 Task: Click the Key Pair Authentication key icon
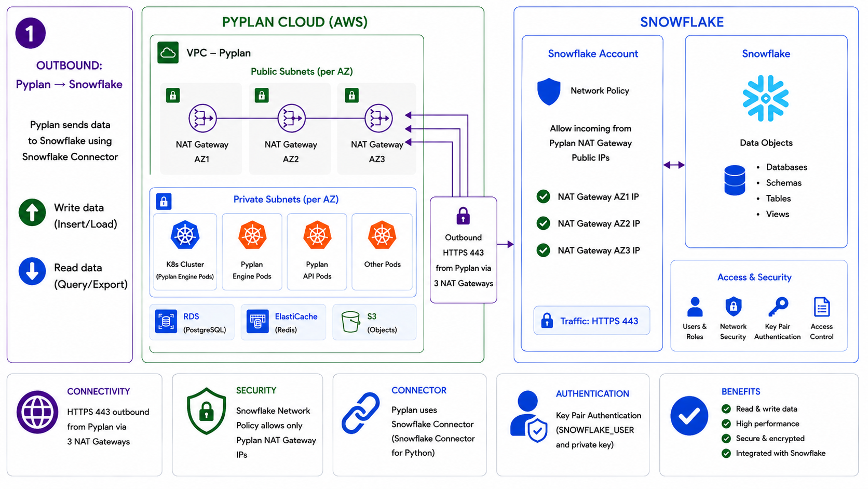778,307
